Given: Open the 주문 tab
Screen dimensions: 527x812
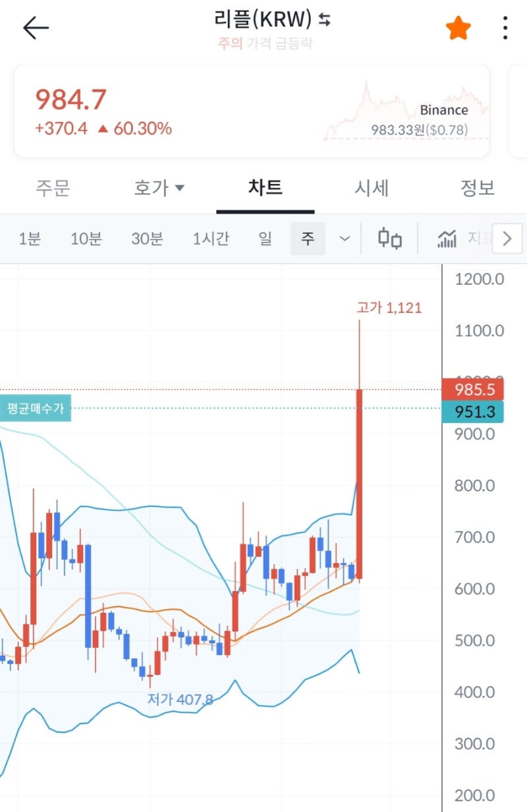Looking at the screenshot, I should click(53, 188).
